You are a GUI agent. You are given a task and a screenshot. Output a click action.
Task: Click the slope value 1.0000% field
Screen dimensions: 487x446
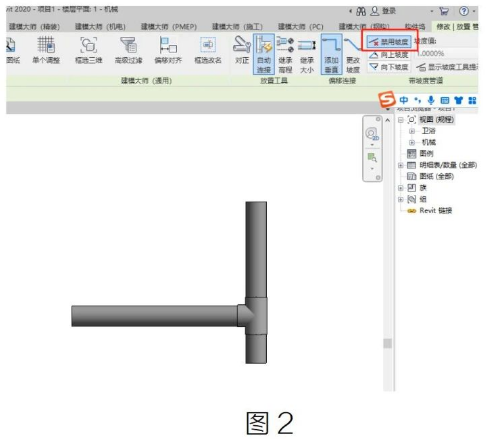coord(447,53)
